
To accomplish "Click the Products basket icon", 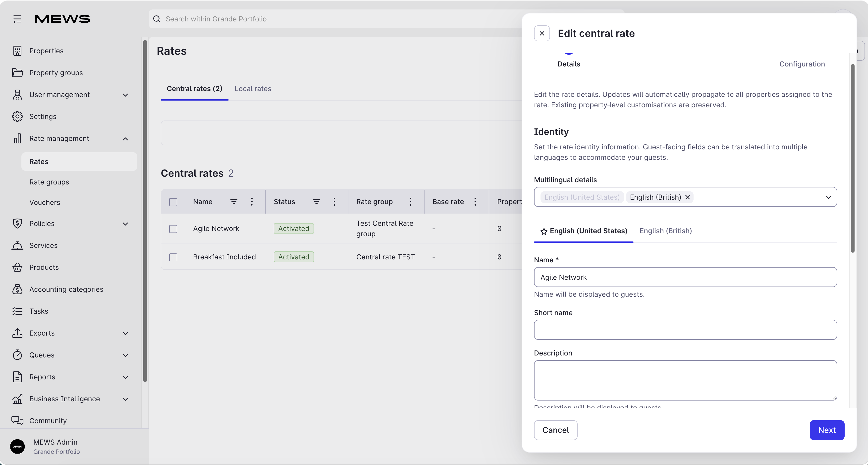I will pyautogui.click(x=17, y=267).
